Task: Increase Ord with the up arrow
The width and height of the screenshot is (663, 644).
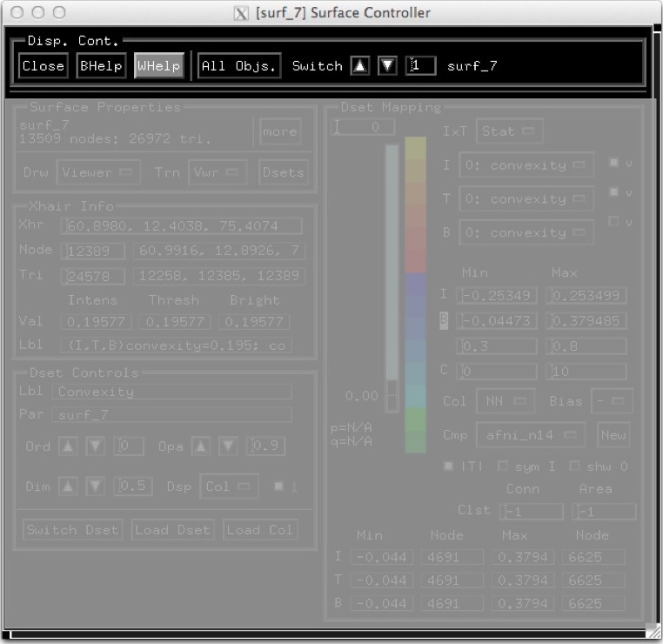Action: point(68,446)
